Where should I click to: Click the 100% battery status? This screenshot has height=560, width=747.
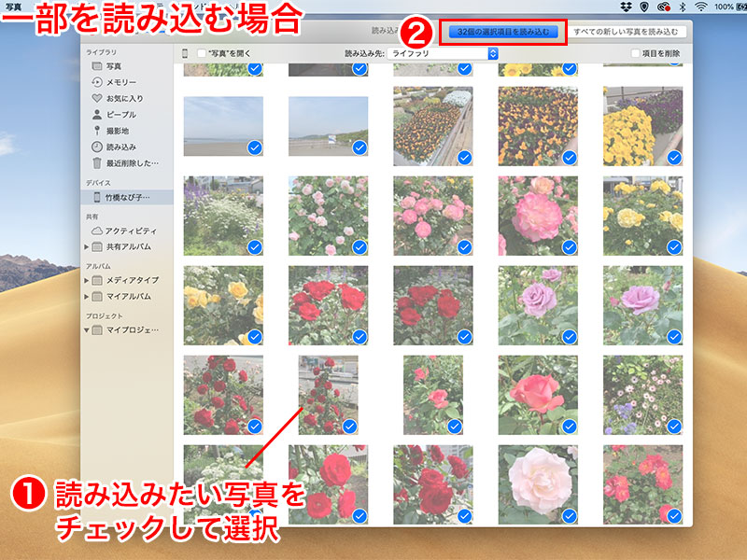(x=730, y=7)
